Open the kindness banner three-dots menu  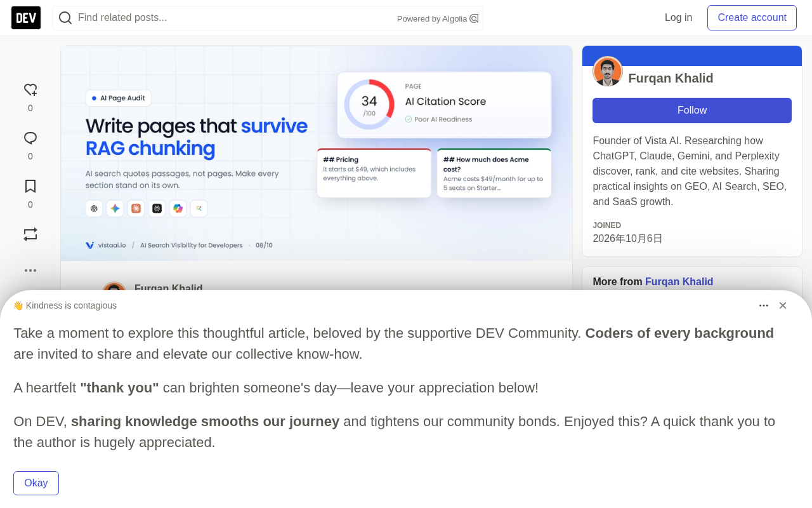coord(764,305)
